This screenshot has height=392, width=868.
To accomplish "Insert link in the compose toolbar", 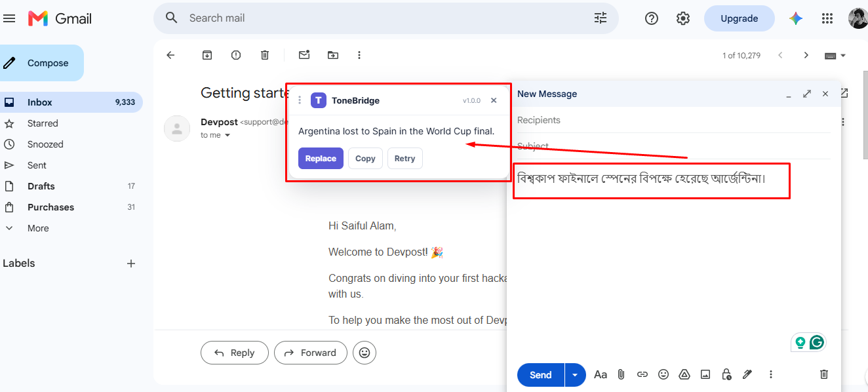I will pos(642,374).
